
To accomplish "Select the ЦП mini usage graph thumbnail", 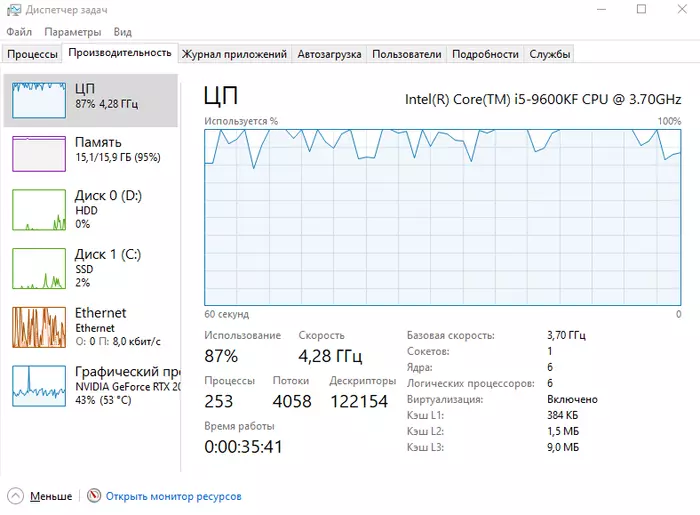I will coord(39,100).
